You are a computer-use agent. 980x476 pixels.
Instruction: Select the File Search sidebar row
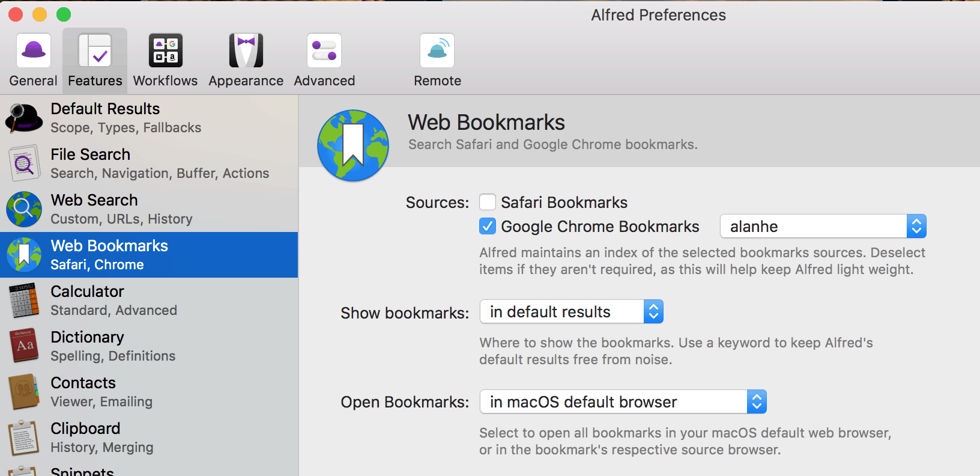149,163
